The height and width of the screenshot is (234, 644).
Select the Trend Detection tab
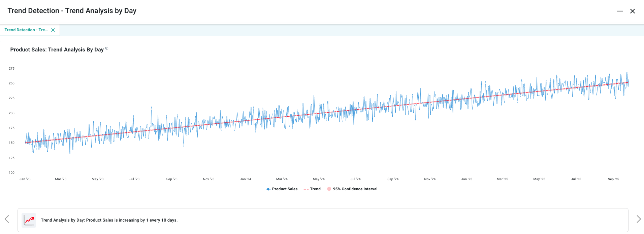tap(26, 30)
